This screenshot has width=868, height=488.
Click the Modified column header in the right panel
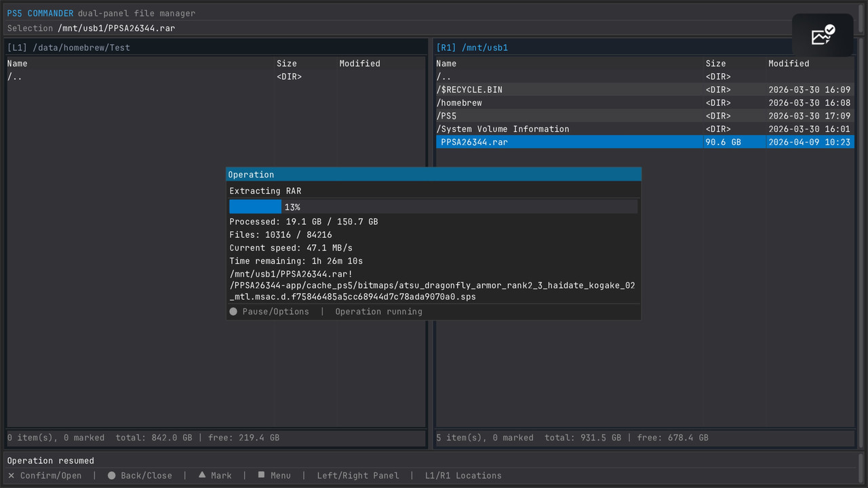coord(789,64)
